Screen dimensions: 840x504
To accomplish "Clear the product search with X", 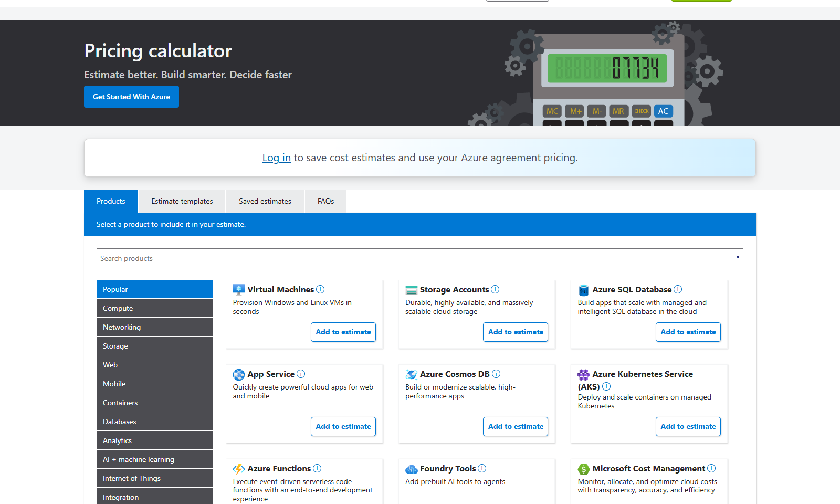I will click(x=738, y=257).
